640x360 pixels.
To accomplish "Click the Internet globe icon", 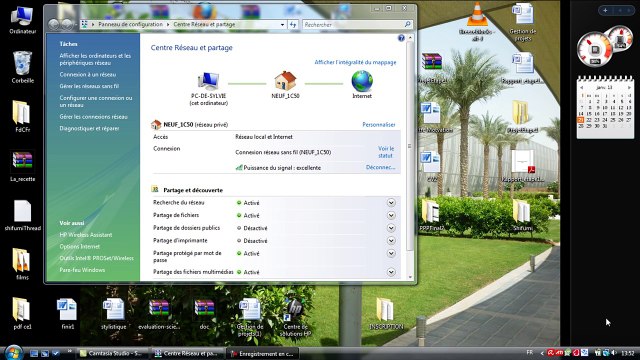I will coord(362,81).
